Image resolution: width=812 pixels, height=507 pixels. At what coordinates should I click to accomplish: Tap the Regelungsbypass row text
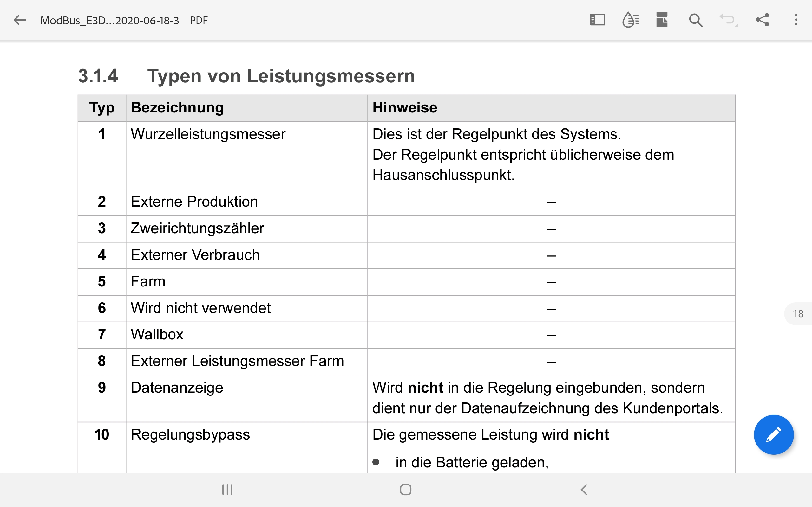click(x=190, y=434)
